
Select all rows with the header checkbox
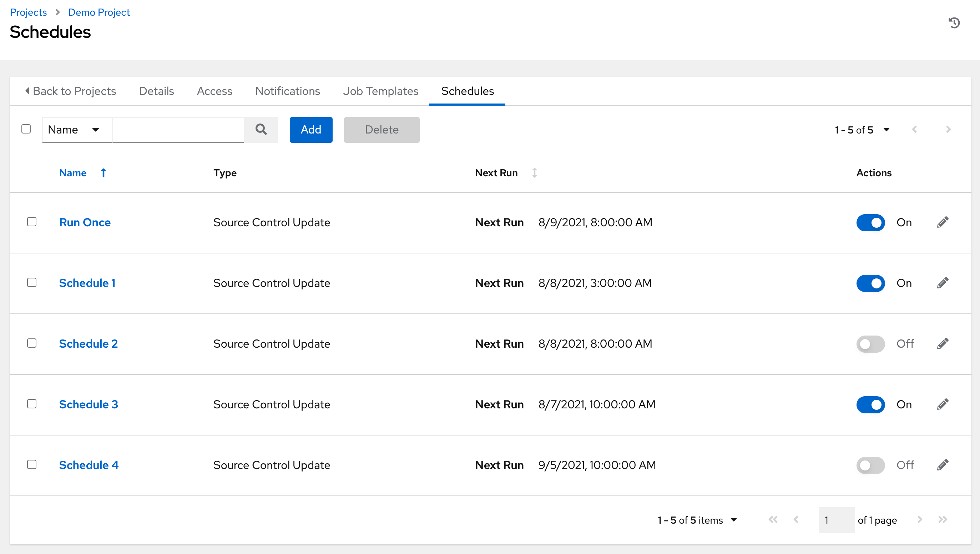26,130
